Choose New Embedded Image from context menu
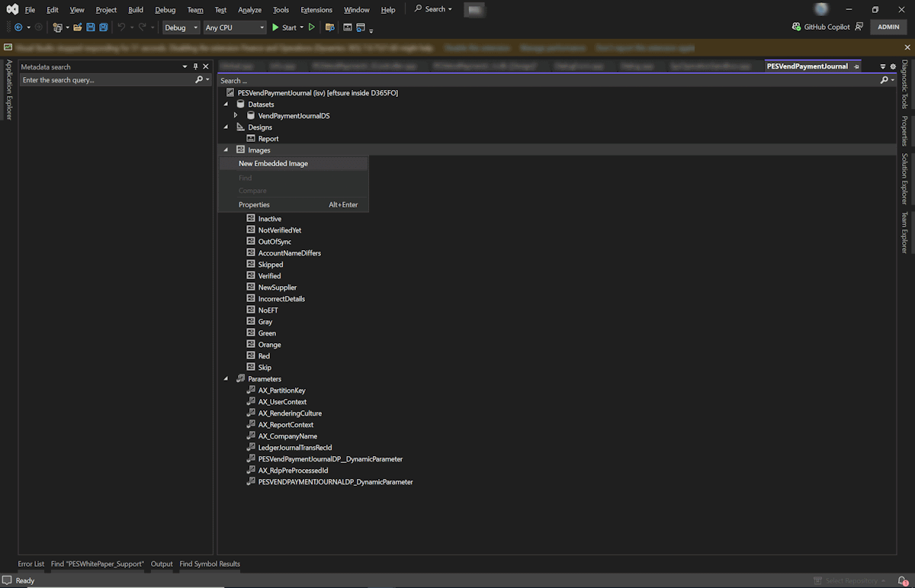Viewport: 915px width, 588px height. point(293,163)
